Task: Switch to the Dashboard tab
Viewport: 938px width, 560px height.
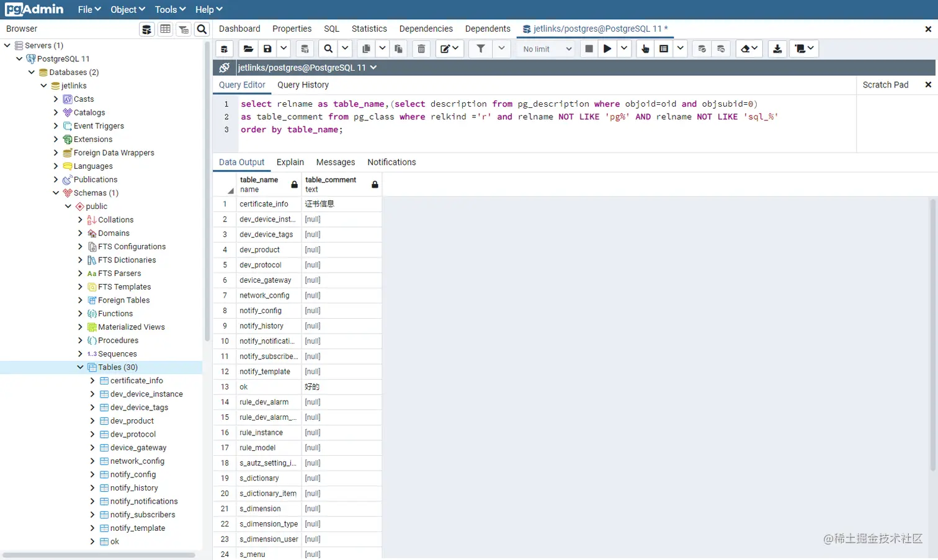Action: [x=239, y=29]
